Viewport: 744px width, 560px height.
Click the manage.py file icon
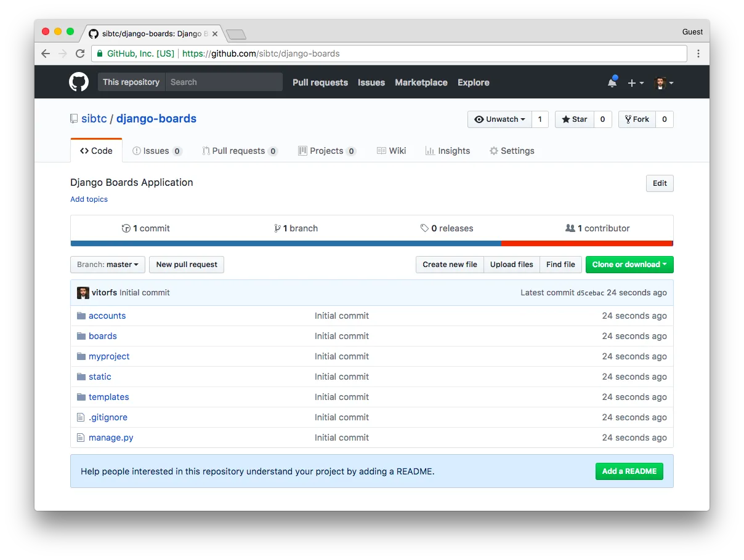[80, 438]
